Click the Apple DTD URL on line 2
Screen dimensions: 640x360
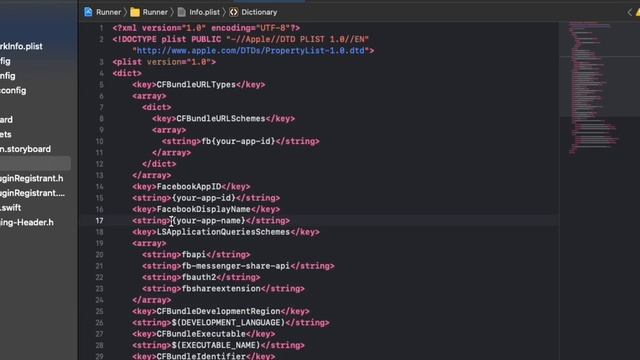[251, 51]
